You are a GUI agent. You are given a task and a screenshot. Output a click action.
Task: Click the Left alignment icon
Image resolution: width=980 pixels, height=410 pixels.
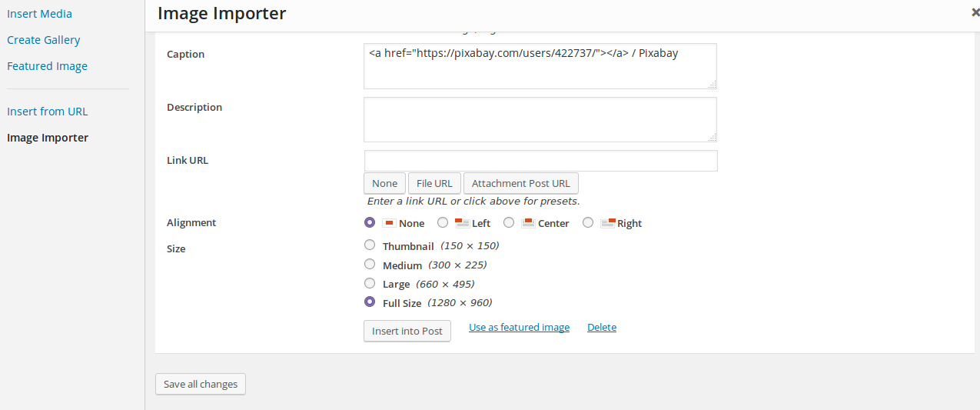462,223
